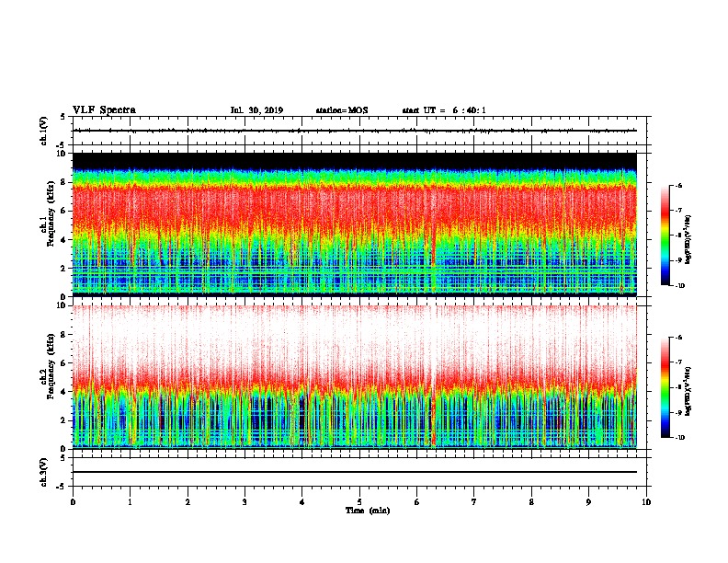Viewport: 728px width, 563px height.
Task: Click the 'Time (min)' axis label
Action: click(x=368, y=511)
